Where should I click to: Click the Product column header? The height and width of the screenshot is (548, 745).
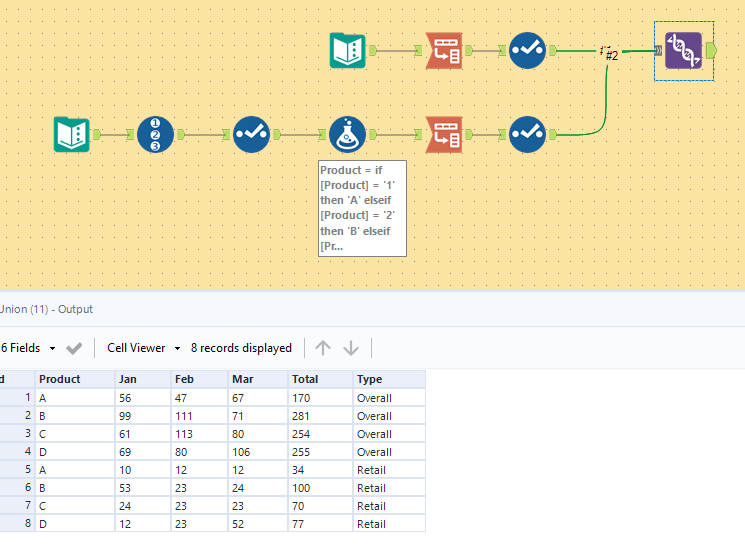75,379
